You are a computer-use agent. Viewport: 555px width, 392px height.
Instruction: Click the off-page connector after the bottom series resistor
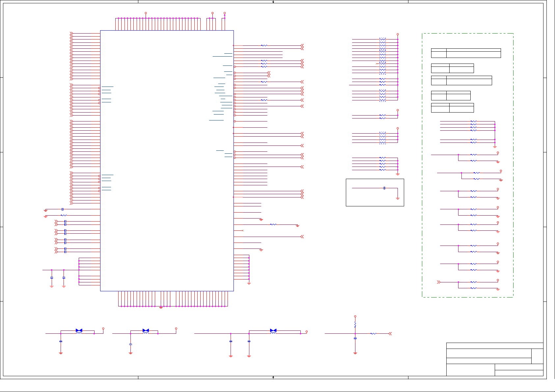click(390, 333)
